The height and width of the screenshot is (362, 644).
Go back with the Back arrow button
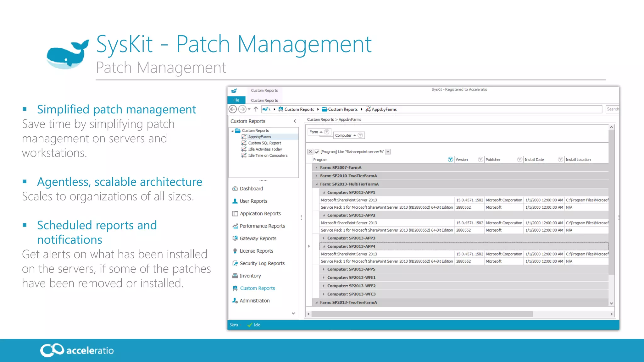(232, 109)
